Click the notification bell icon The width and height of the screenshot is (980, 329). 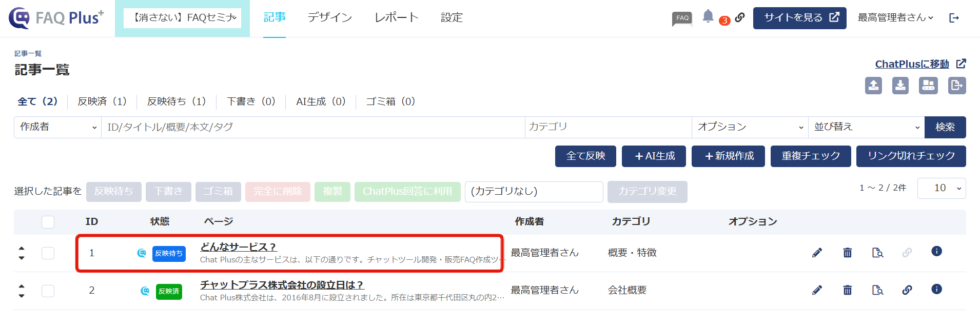(x=708, y=16)
